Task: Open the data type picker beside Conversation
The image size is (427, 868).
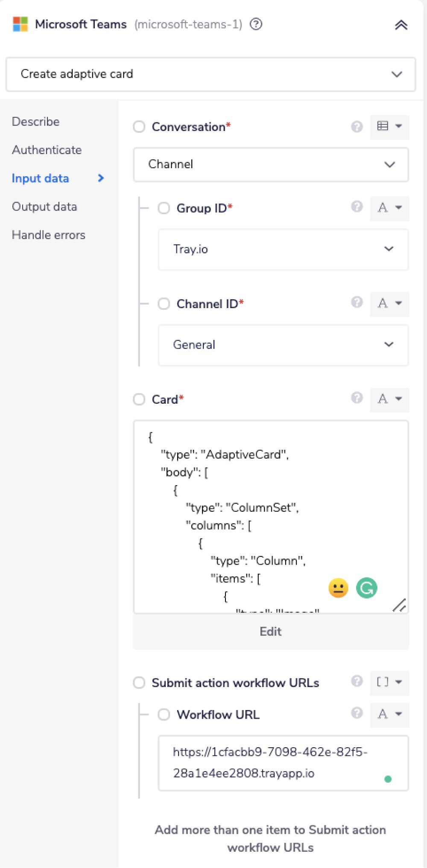Action: click(x=389, y=127)
